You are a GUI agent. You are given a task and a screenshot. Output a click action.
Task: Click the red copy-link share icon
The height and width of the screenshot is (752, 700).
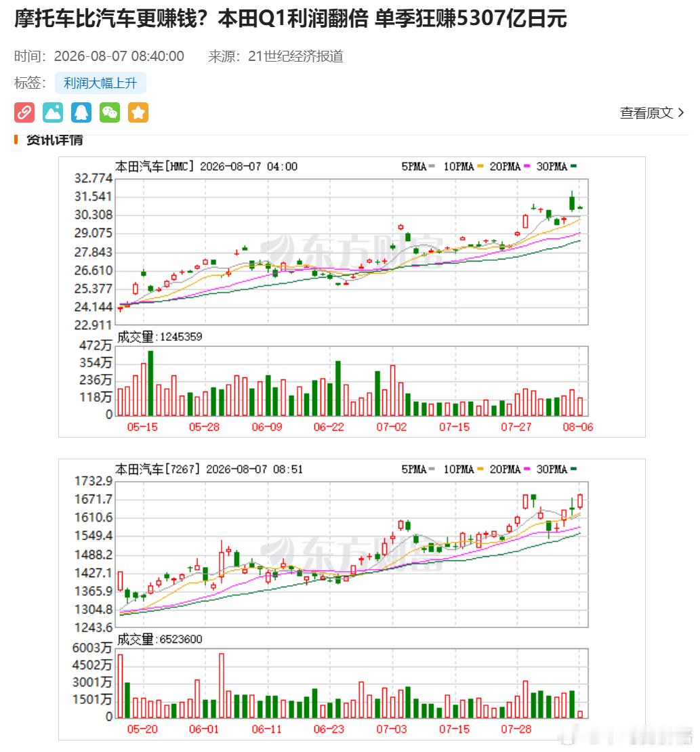point(24,112)
